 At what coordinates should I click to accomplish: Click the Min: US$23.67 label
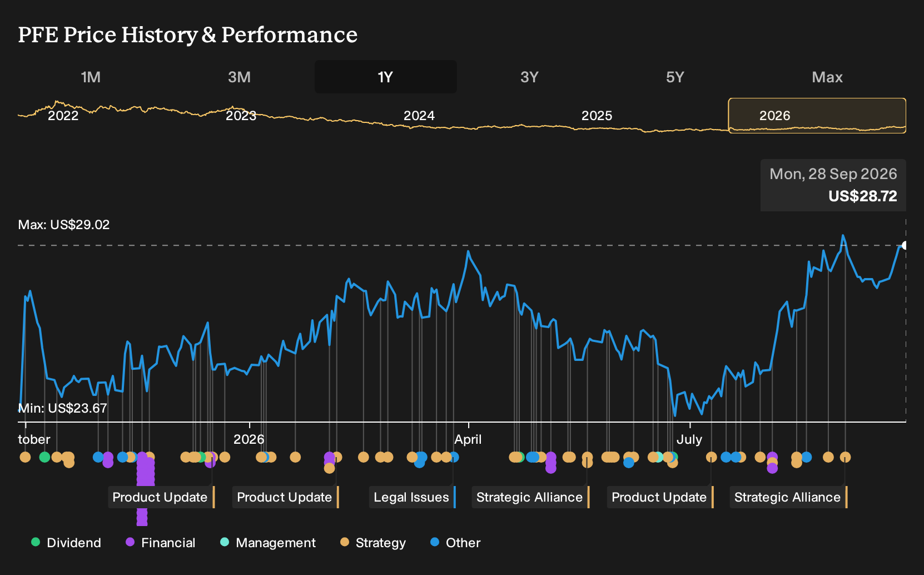(x=62, y=408)
